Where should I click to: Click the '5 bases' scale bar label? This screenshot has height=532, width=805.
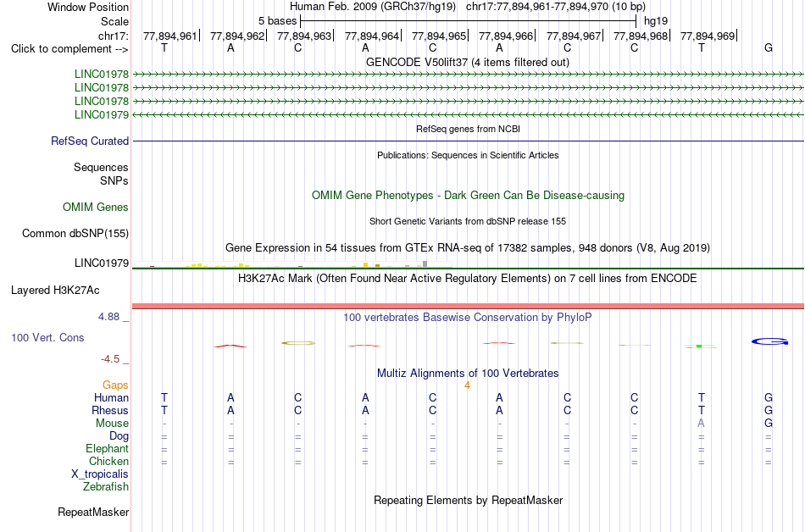tap(277, 21)
